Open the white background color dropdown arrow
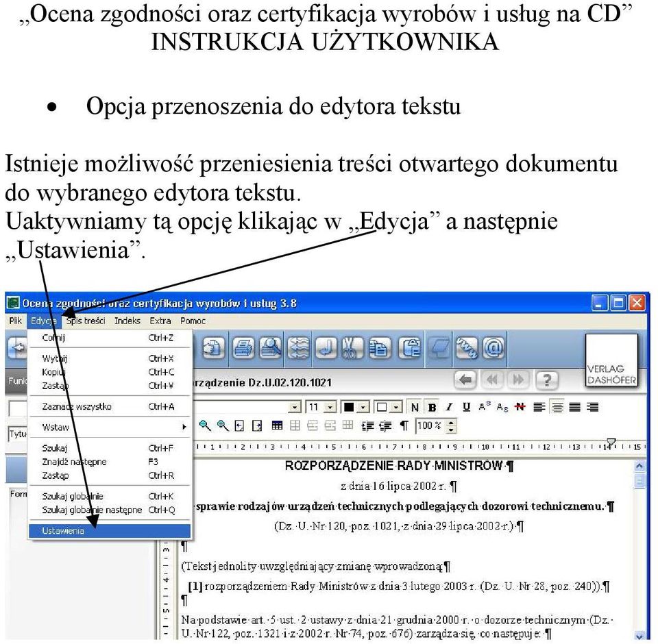Viewport: 658px width, 644px height. (x=396, y=407)
